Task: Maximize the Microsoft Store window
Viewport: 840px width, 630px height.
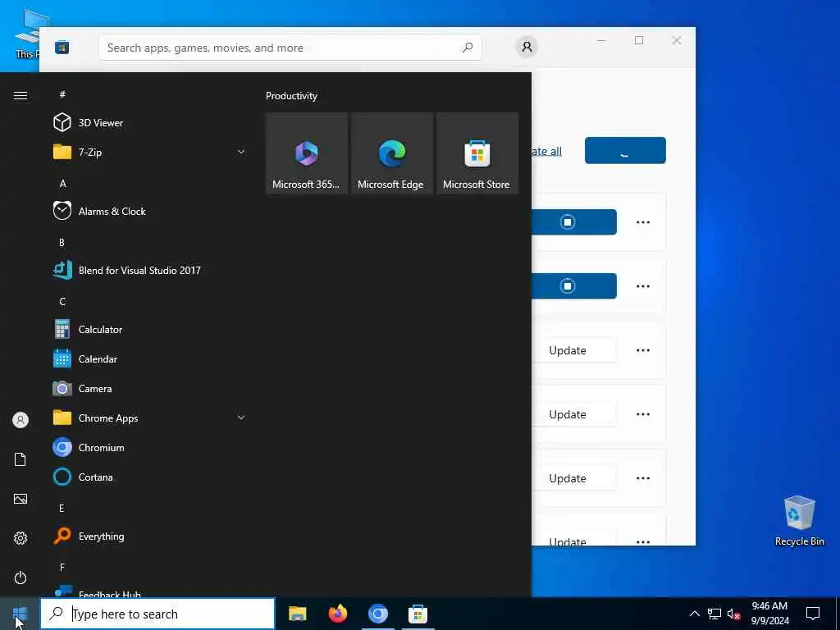Action: 639,40
